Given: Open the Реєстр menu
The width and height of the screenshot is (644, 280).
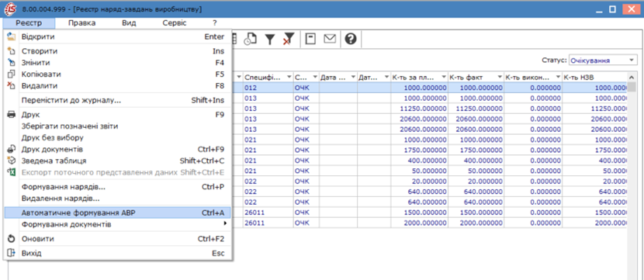Looking at the screenshot, I should 29,23.
